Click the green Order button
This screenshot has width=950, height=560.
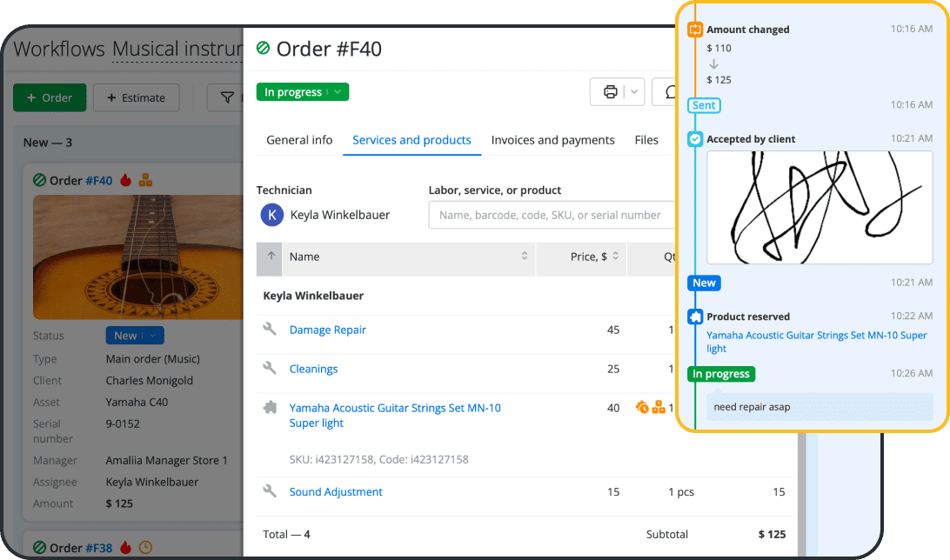[50, 98]
